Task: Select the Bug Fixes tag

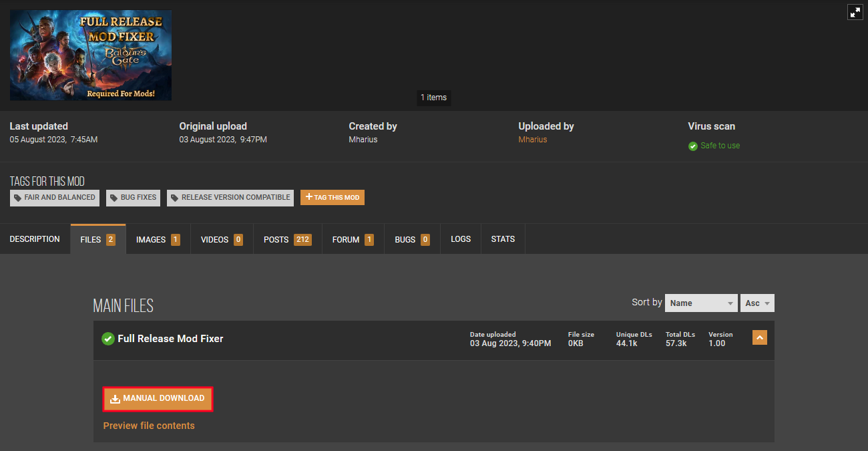Action: tap(133, 197)
